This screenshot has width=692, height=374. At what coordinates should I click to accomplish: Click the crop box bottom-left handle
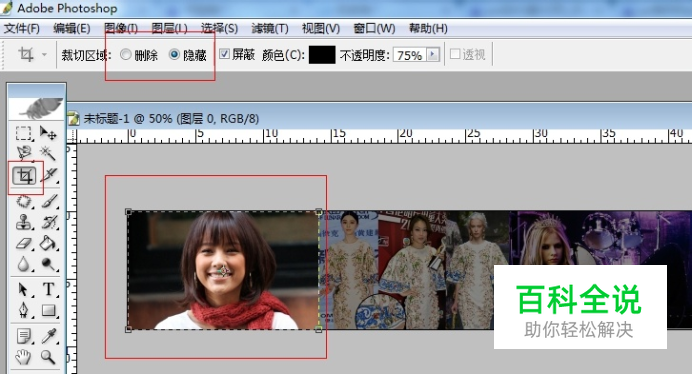pos(128,329)
